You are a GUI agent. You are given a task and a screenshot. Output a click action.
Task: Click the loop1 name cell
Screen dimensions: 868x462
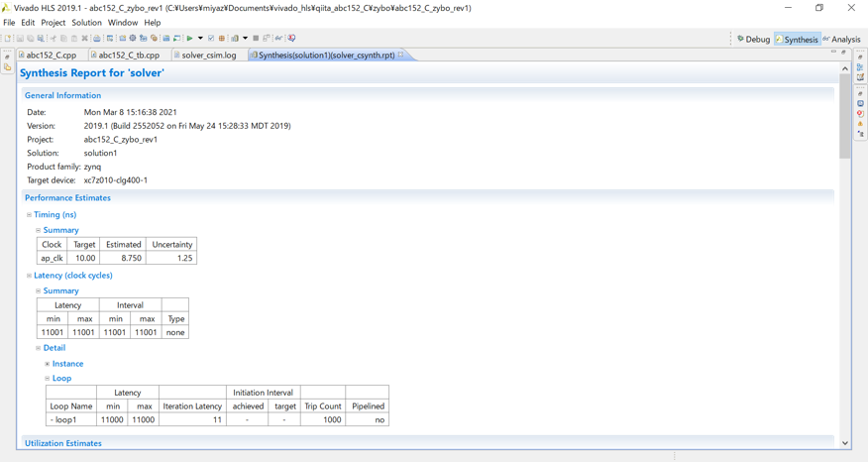[x=71, y=420]
